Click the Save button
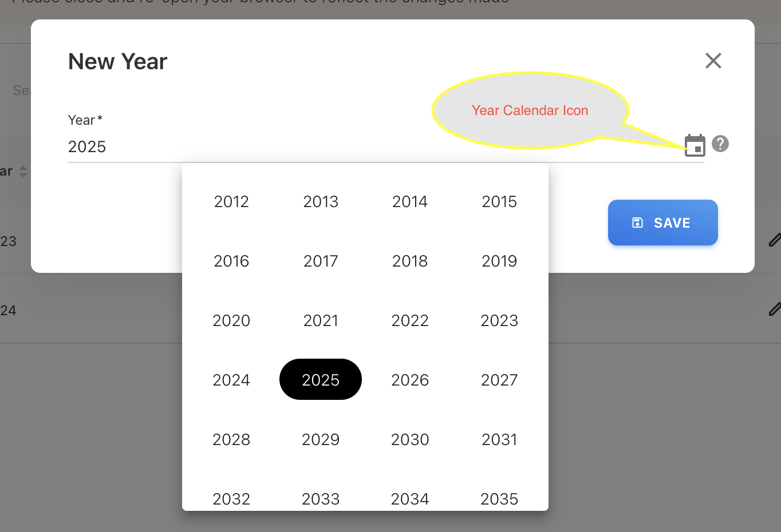781x532 pixels. pos(662,223)
